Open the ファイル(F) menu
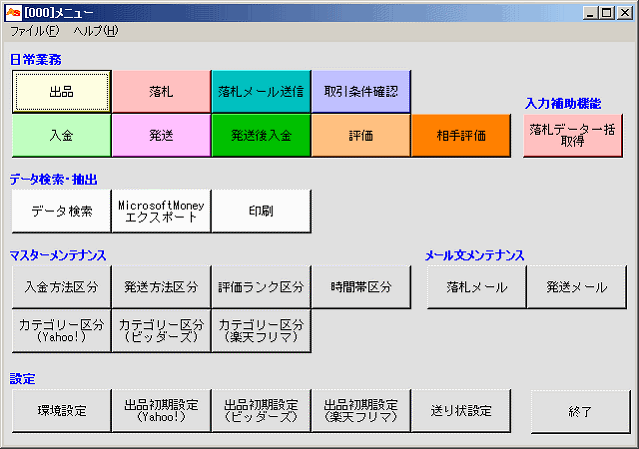Screen dimensions: 639x449 tap(35, 31)
